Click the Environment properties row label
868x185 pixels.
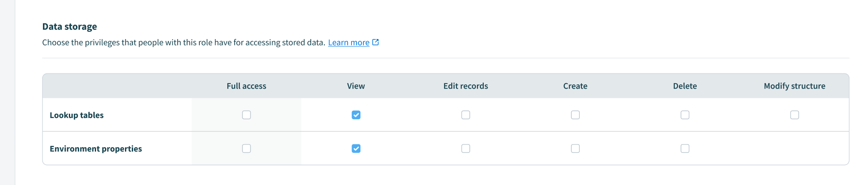point(96,149)
